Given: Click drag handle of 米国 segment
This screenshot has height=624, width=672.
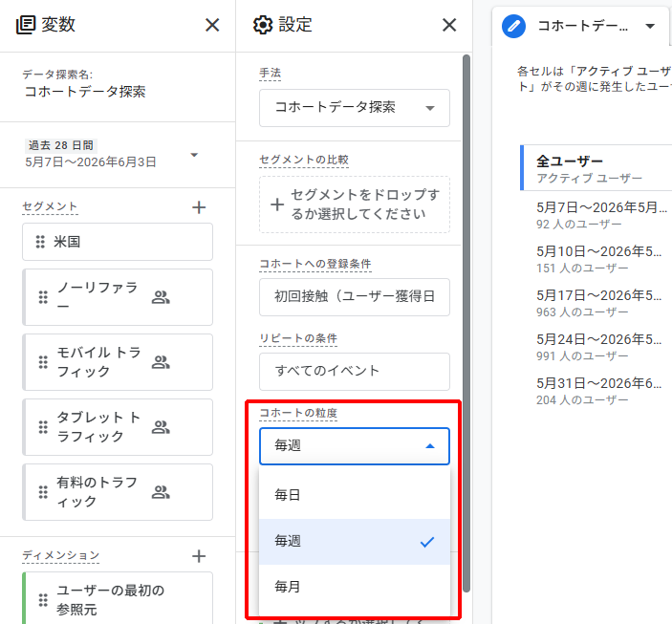Looking at the screenshot, I should (x=40, y=242).
